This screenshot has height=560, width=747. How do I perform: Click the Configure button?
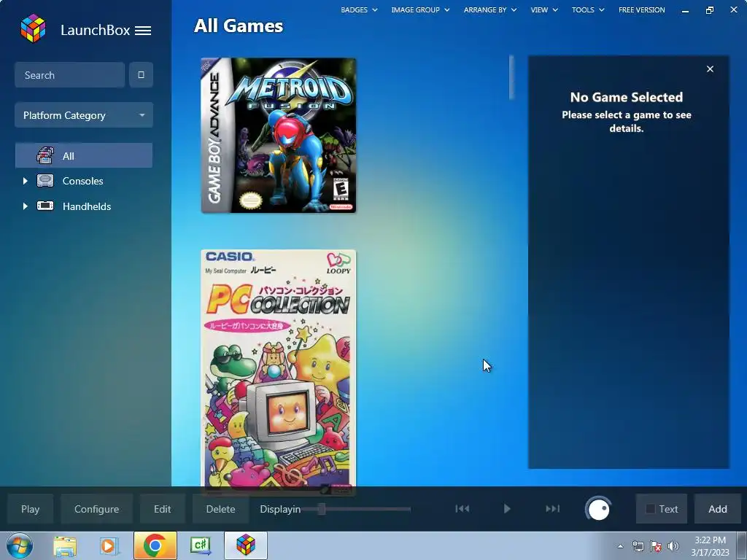pyautogui.click(x=97, y=509)
